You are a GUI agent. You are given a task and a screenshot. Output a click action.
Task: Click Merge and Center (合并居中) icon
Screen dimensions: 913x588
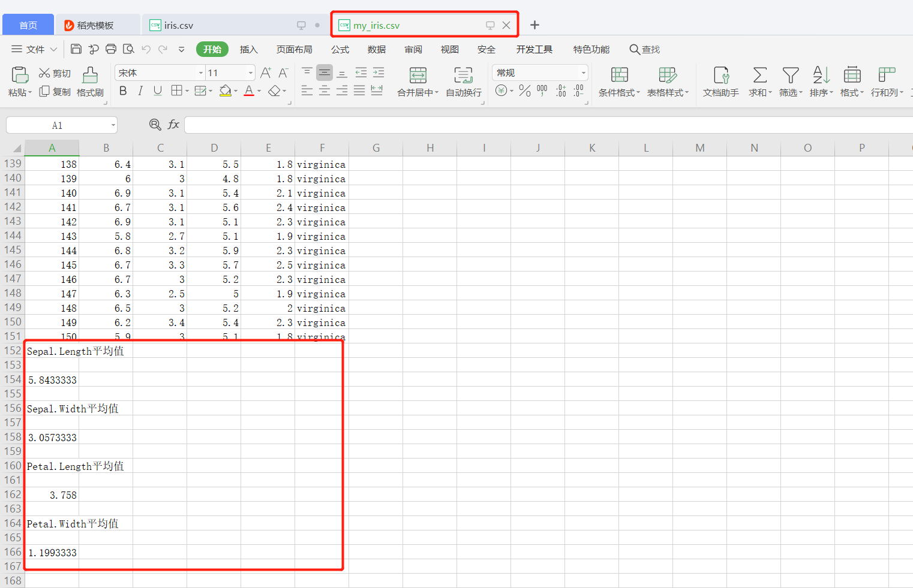pyautogui.click(x=418, y=75)
